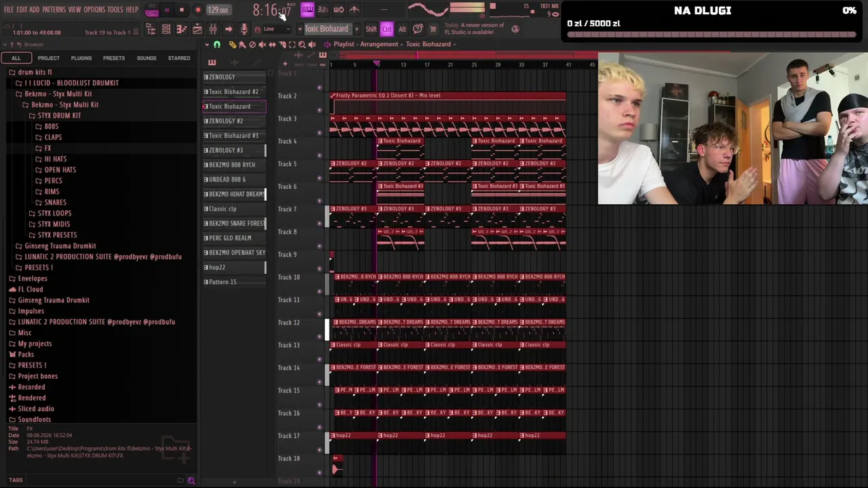Click the one-click audio recording microphone icon
868x488 pixels.
(244, 29)
